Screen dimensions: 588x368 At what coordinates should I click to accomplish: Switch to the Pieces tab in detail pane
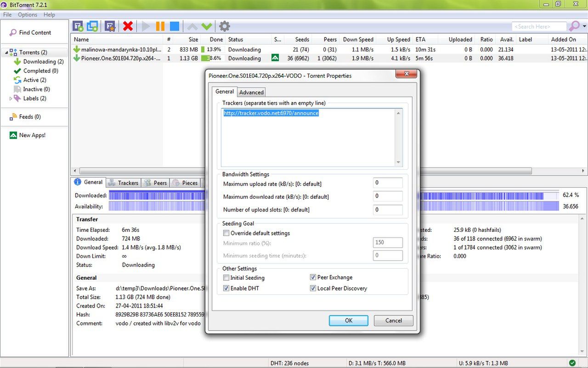(x=185, y=183)
